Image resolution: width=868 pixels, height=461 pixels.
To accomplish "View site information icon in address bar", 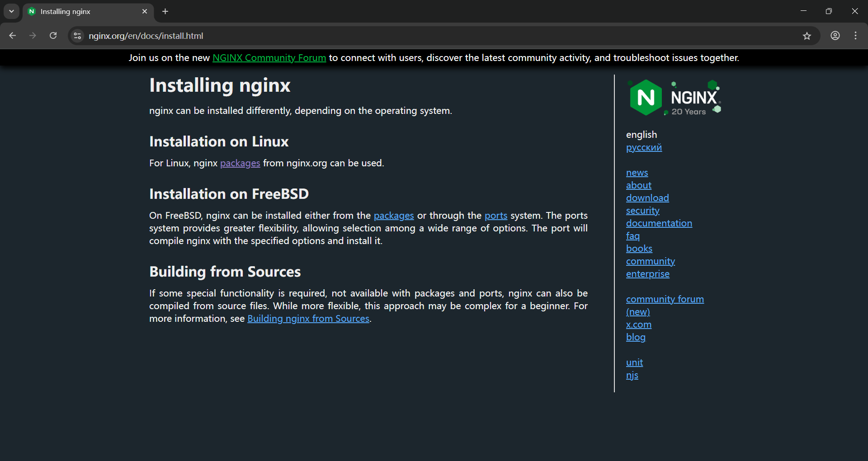I will tap(78, 36).
